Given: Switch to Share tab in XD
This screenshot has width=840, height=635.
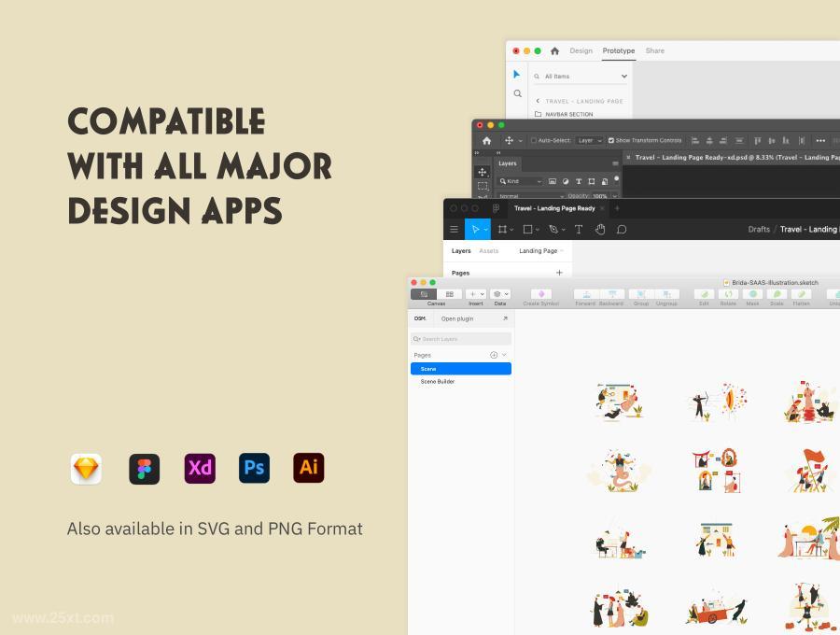Looking at the screenshot, I should [654, 51].
